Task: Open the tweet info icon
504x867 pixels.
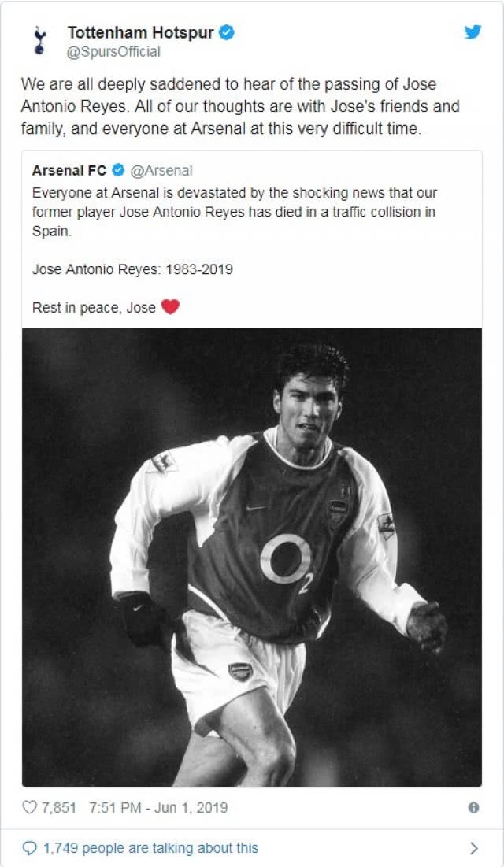Action: point(473,807)
